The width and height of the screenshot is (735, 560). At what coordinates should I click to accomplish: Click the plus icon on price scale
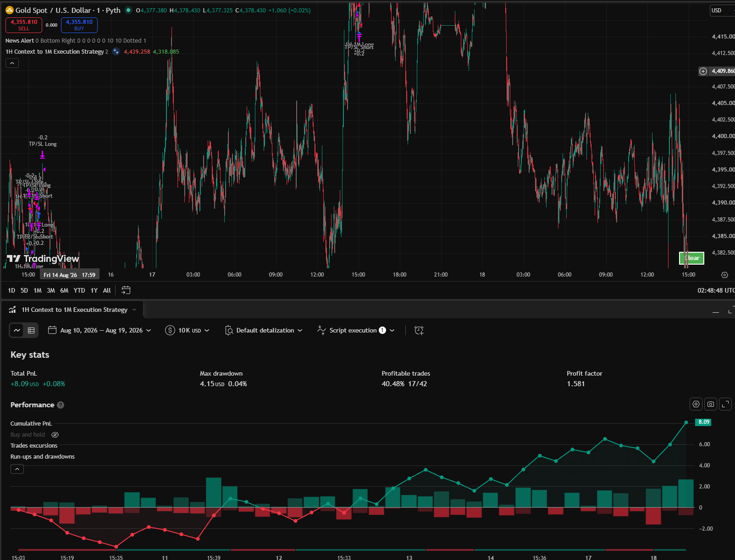[x=703, y=71]
